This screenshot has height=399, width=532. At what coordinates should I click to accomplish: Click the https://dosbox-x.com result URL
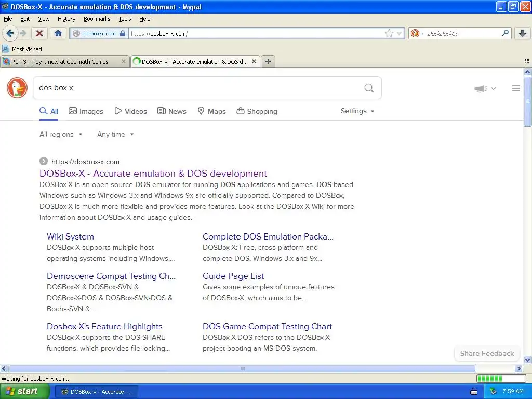(85, 162)
